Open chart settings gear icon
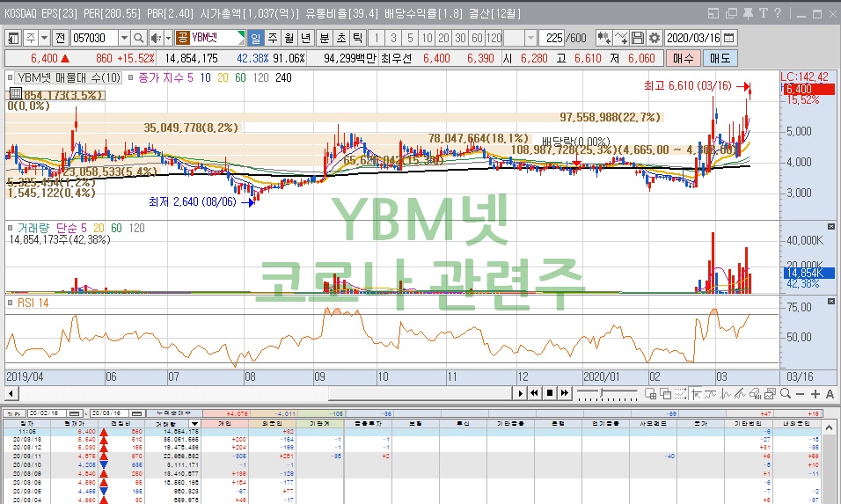 click(654, 38)
